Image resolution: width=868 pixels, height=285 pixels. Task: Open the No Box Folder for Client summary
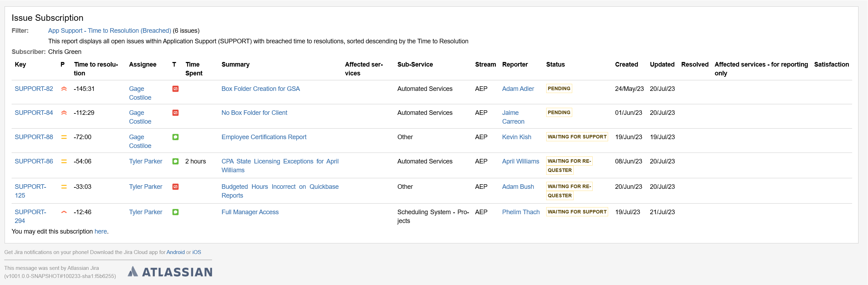254,113
